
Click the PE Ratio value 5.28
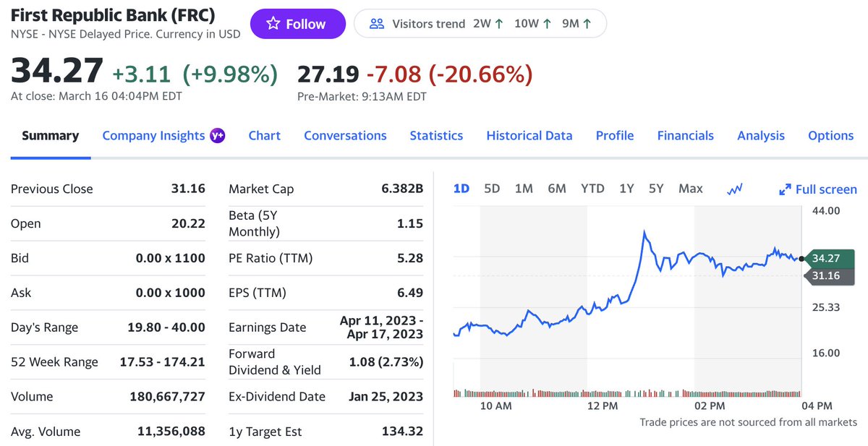click(409, 258)
